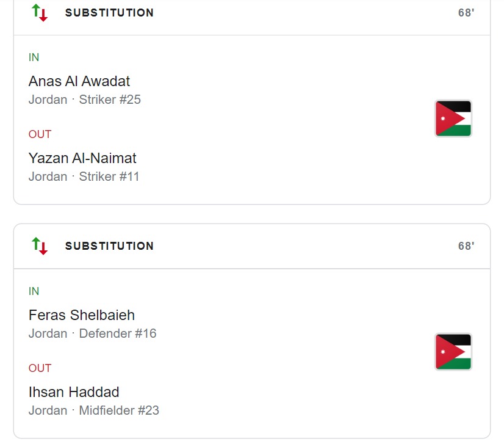
Task: Click Jordan flag beside Anas Al Awadat
Action: [x=453, y=118]
